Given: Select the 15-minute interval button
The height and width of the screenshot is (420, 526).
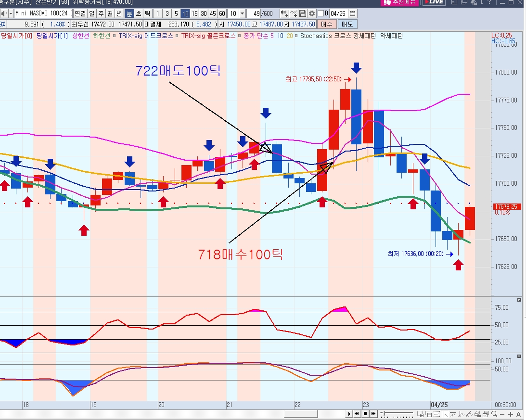Looking at the screenshot, I should coord(194,13).
